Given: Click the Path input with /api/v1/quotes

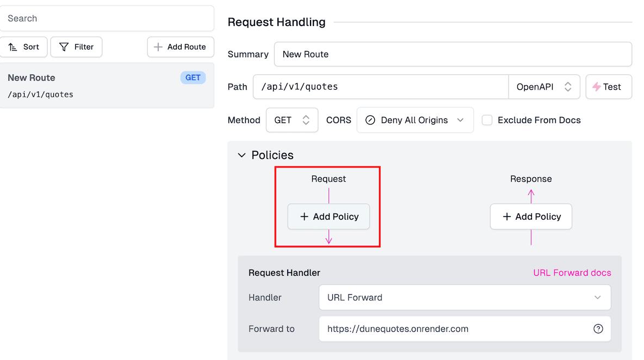Looking at the screenshot, I should pyautogui.click(x=380, y=87).
